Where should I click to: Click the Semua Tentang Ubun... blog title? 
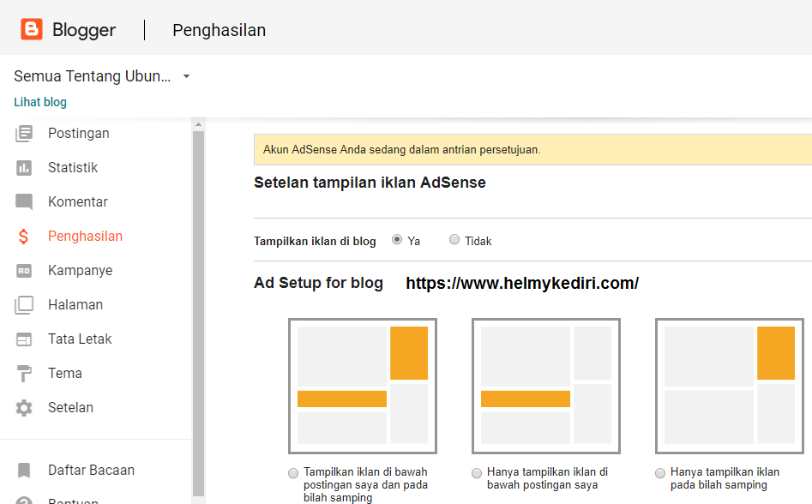pyautogui.click(x=93, y=76)
